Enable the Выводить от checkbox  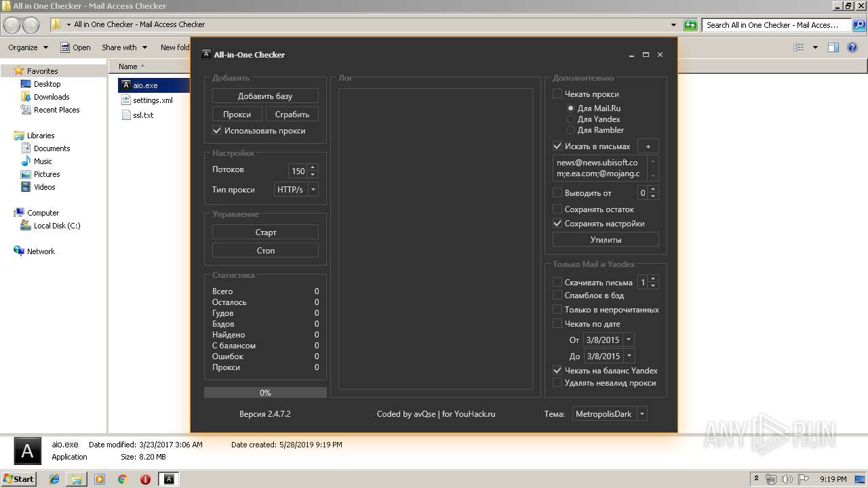coord(557,193)
